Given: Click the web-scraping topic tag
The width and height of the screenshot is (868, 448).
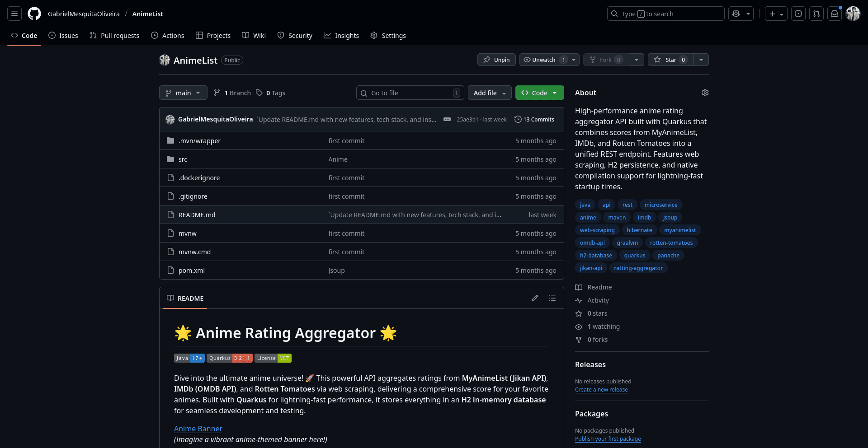Looking at the screenshot, I should (x=597, y=230).
